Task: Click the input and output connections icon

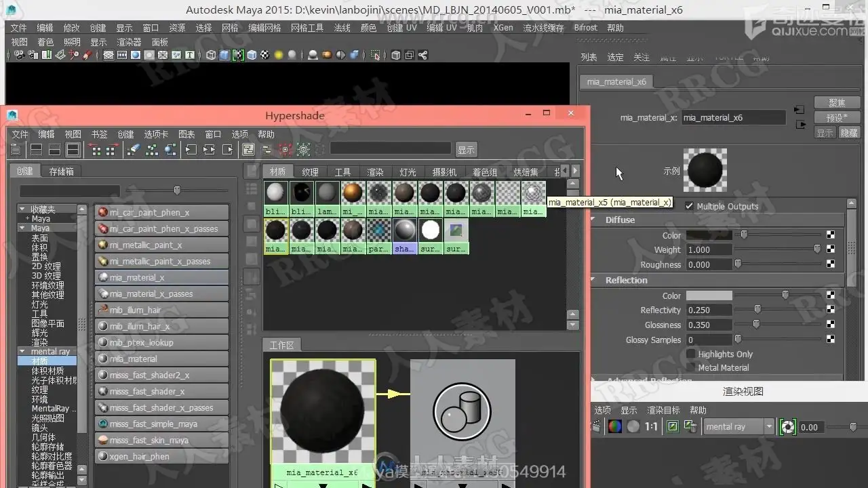Action: 210,150
